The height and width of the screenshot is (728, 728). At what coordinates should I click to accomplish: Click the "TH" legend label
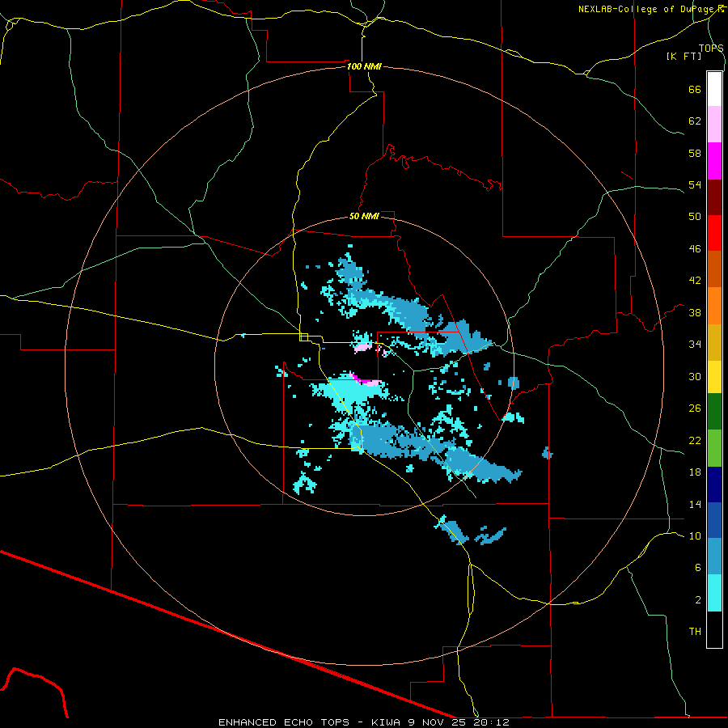(695, 632)
